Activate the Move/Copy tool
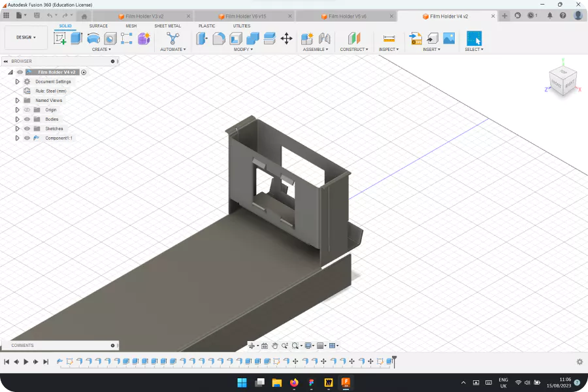Viewport: 588px width, 392px height. (x=287, y=39)
